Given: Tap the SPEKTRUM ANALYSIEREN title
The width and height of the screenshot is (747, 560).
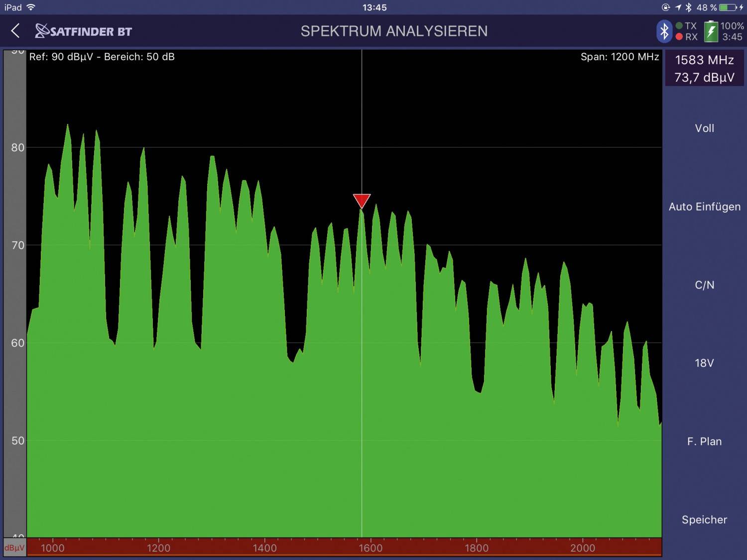Looking at the screenshot, I should (394, 31).
